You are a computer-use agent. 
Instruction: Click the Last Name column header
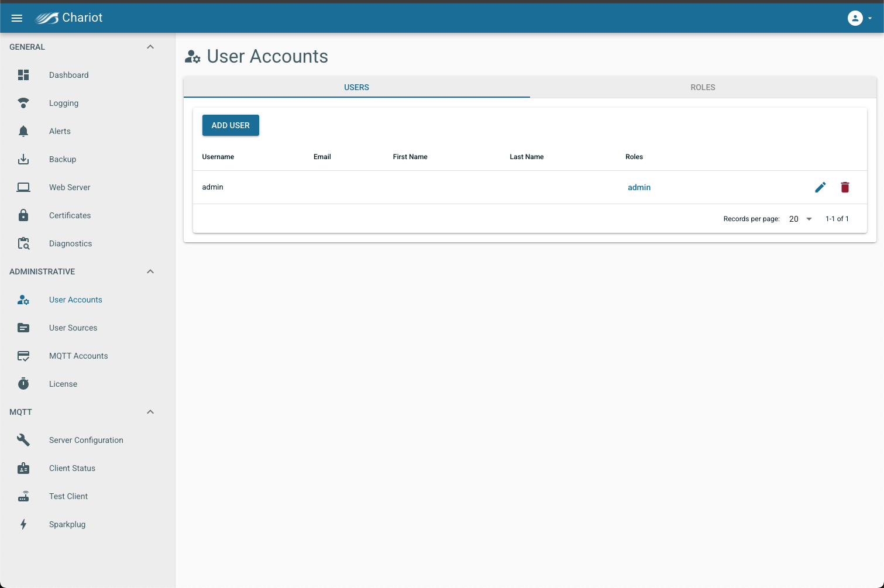[527, 157]
